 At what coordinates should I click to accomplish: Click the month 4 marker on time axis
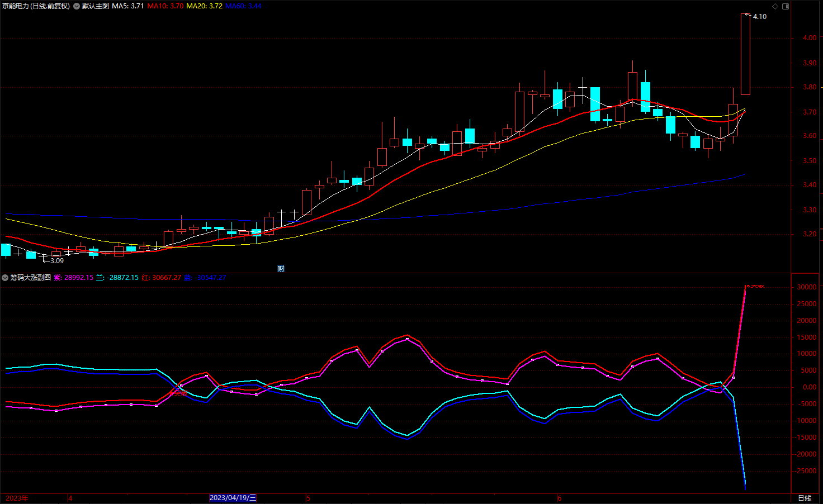(70, 498)
